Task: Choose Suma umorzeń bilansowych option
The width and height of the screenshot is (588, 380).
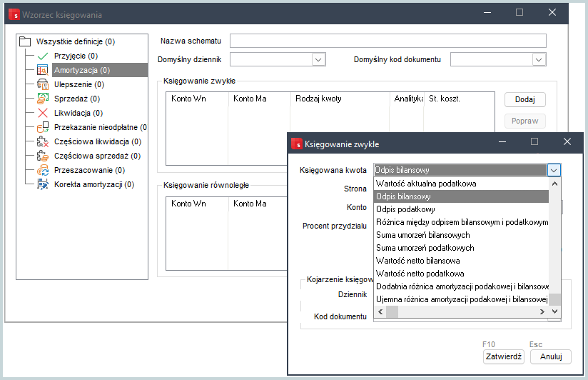Action: pyautogui.click(x=462, y=235)
